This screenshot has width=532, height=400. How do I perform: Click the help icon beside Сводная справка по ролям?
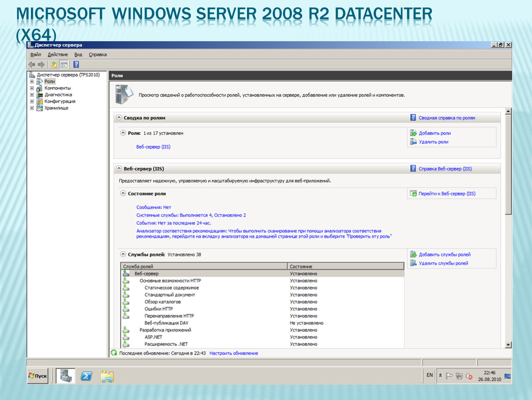click(413, 118)
